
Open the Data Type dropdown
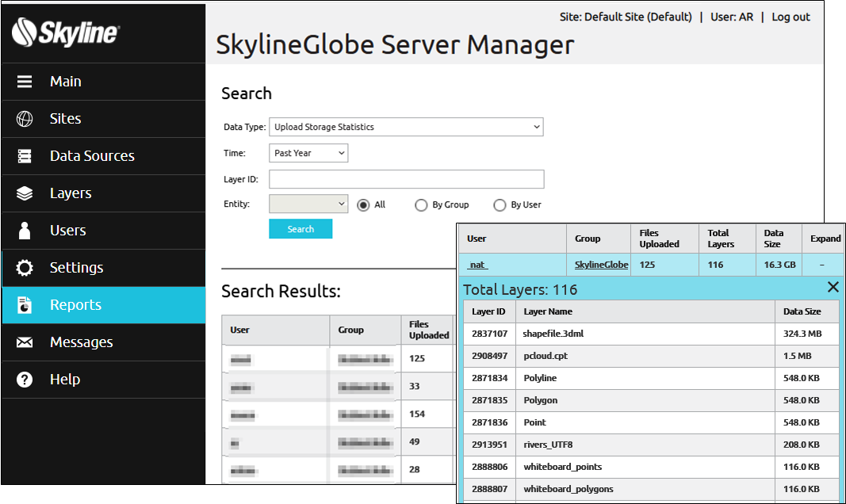(x=406, y=127)
